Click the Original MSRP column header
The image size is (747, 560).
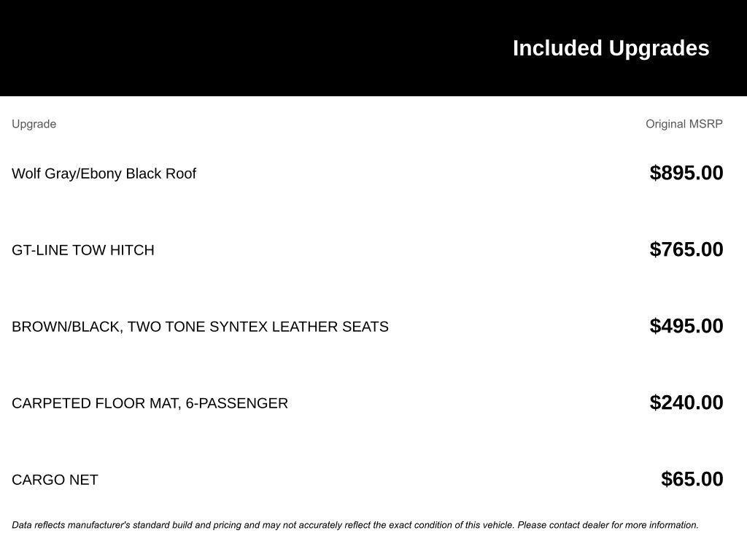coord(684,124)
